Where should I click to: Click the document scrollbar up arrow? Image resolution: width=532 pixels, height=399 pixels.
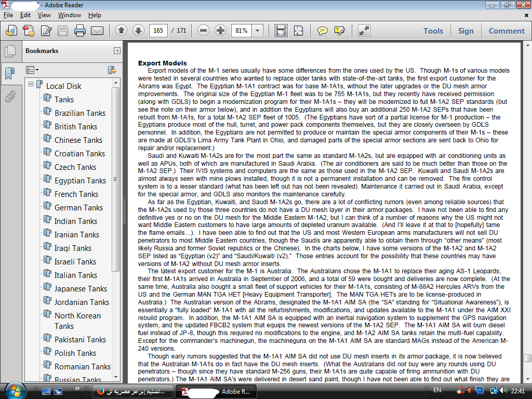pyautogui.click(x=528, y=45)
